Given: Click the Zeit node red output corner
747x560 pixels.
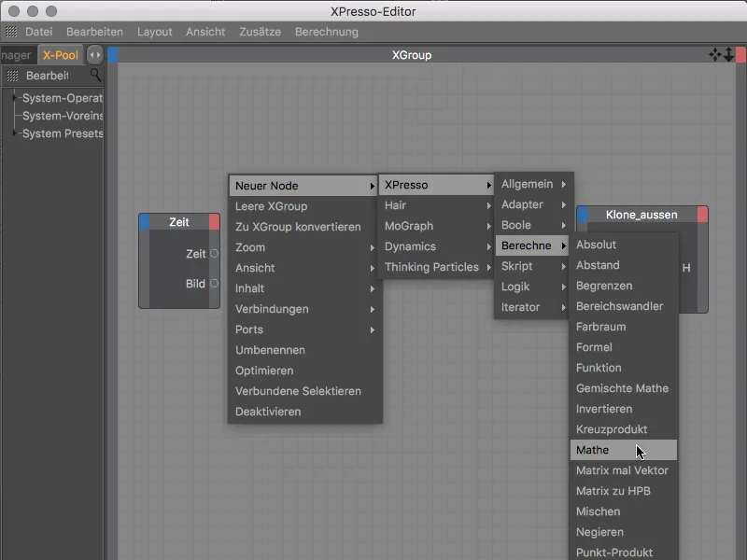Looking at the screenshot, I should tap(215, 222).
